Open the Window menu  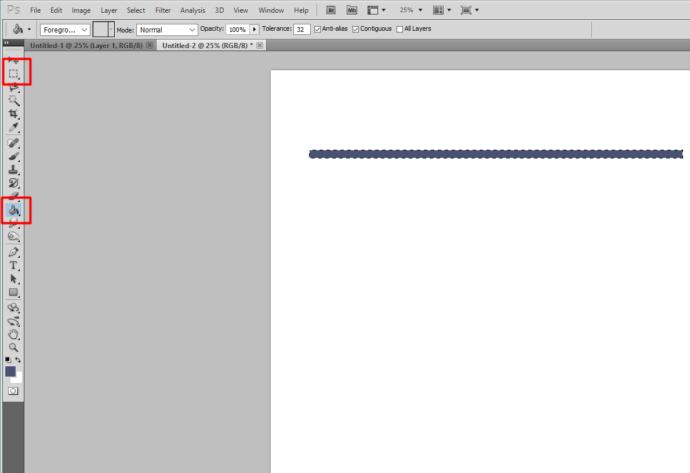click(271, 10)
